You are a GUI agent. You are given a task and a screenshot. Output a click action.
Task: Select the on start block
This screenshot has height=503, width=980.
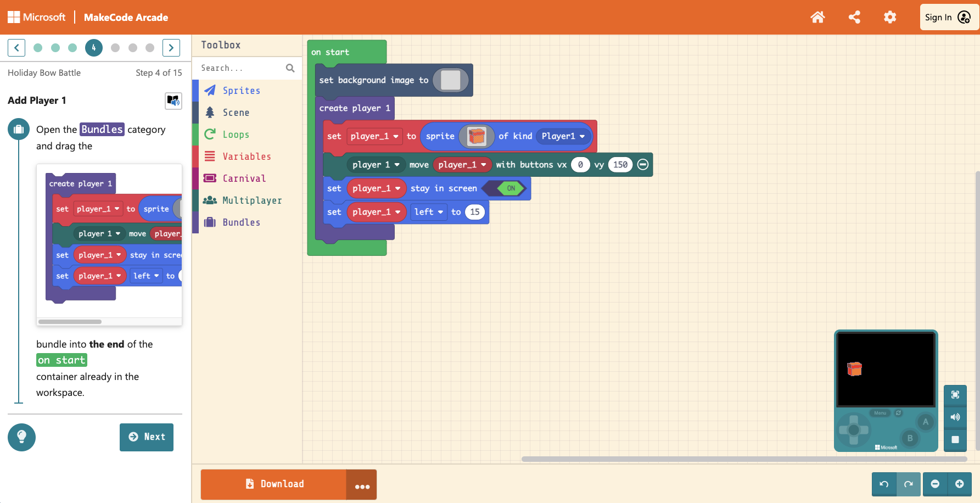[330, 52]
